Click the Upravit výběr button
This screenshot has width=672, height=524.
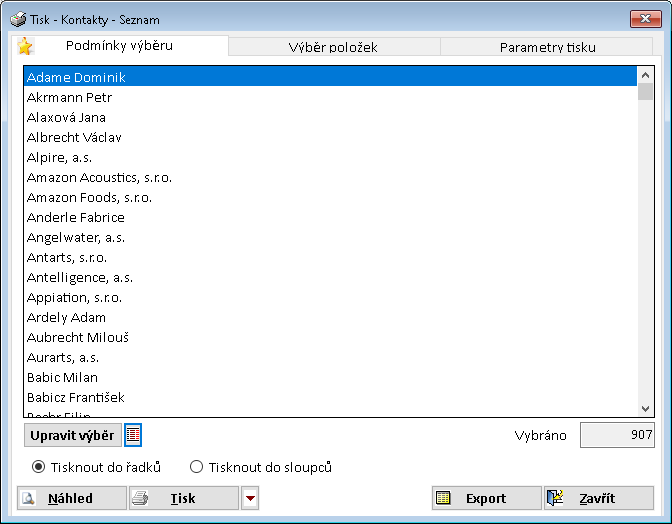point(72,435)
